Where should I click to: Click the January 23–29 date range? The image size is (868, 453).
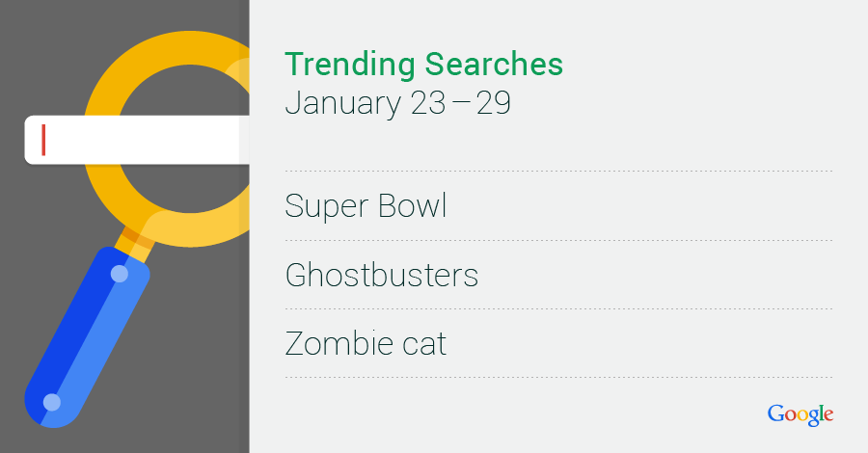397,102
